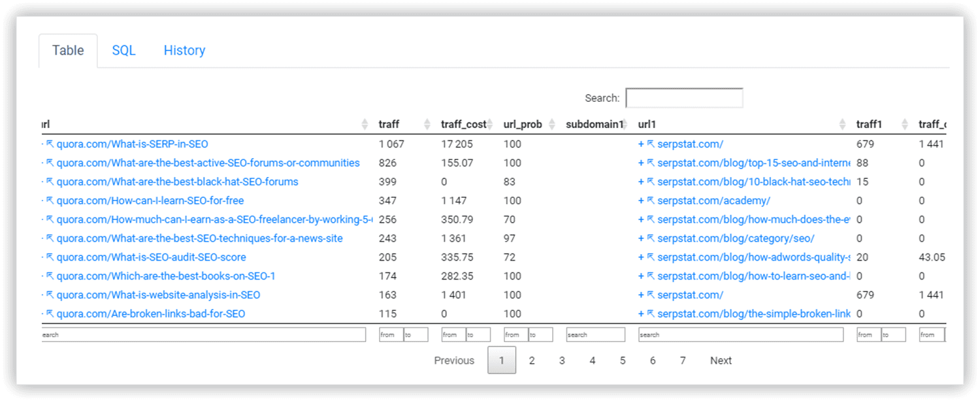The height and width of the screenshot is (401, 980).
Task: Open external link icon beside quora.com/What-is-website-analysis-in-SEO
Action: [50, 296]
